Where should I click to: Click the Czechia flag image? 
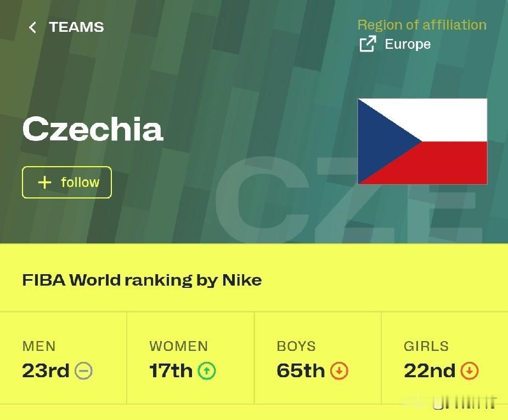click(422, 141)
